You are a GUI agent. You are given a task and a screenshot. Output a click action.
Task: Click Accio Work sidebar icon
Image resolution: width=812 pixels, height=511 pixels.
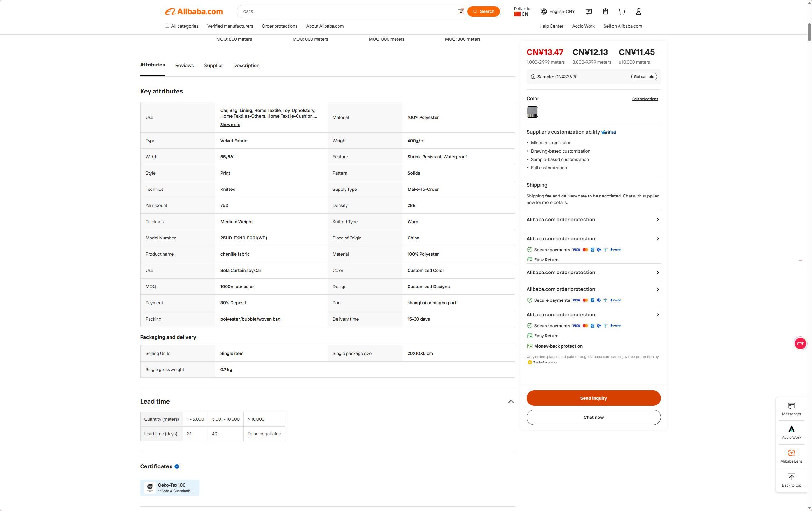791,432
